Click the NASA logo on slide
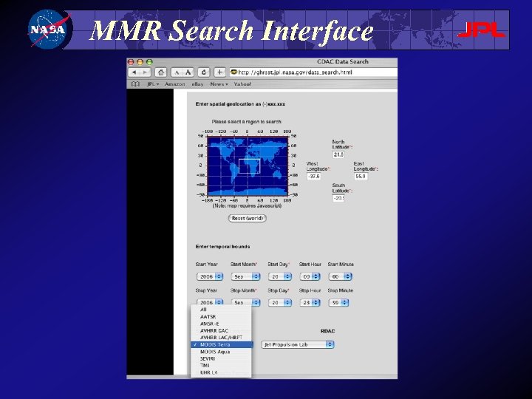 [50, 29]
